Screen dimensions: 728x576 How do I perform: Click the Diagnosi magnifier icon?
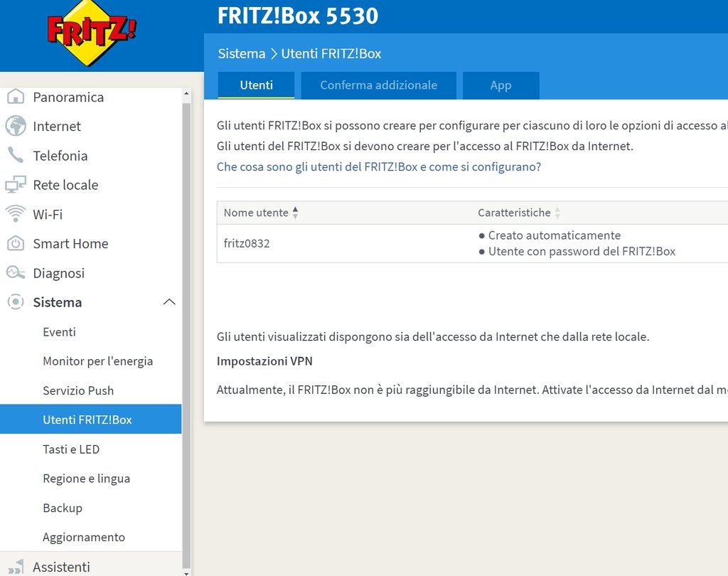tap(16, 272)
